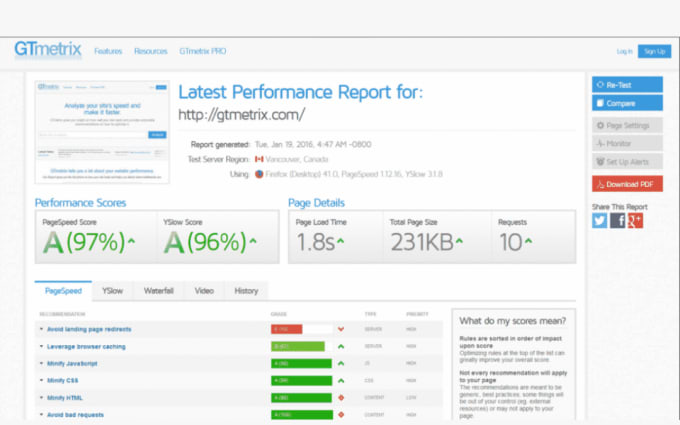Click green grade bar for Minify CSS
Image resolution: width=680 pixels, height=425 pixels.
[301, 380]
